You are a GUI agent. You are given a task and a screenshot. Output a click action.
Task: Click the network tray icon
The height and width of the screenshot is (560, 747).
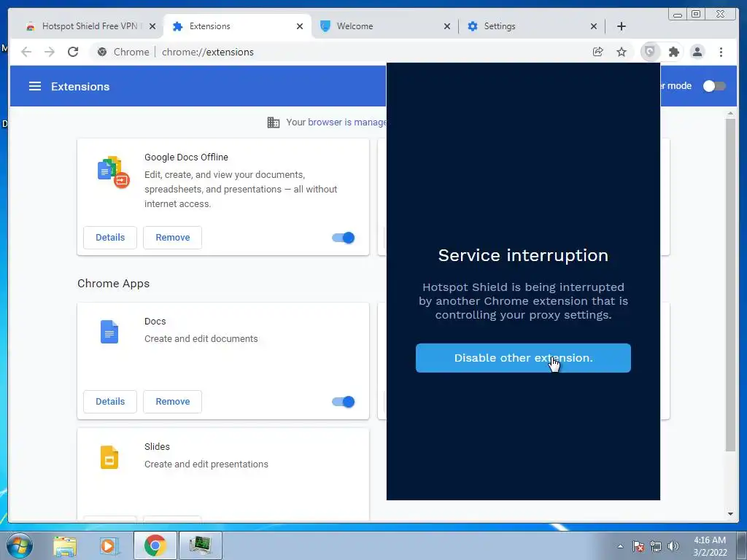(656, 546)
